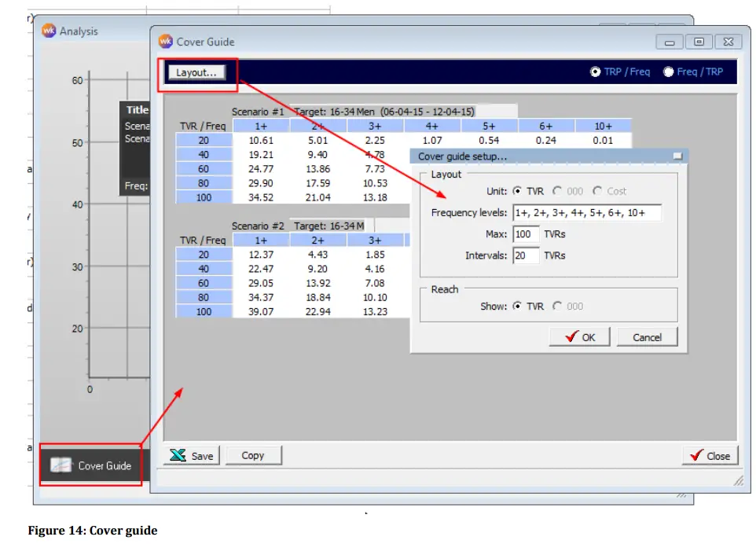The image size is (756, 544).
Task: Click the resize grip of Cover Guide window
Action: pos(738,480)
